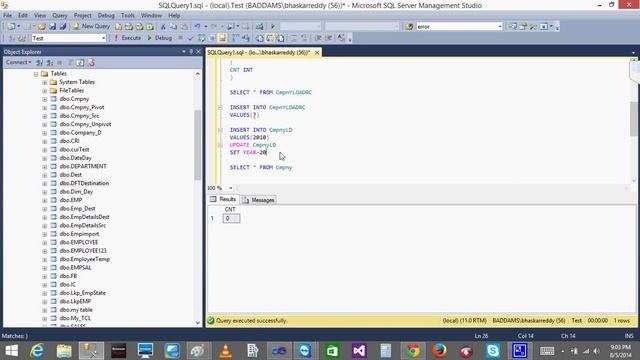Open the Windows Start button
640x360 pixels.
tap(11, 351)
